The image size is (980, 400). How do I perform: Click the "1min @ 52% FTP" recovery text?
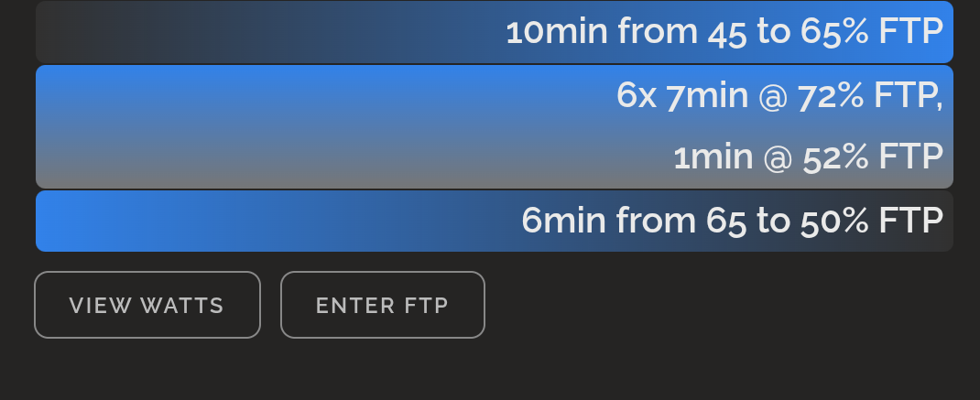tap(808, 157)
